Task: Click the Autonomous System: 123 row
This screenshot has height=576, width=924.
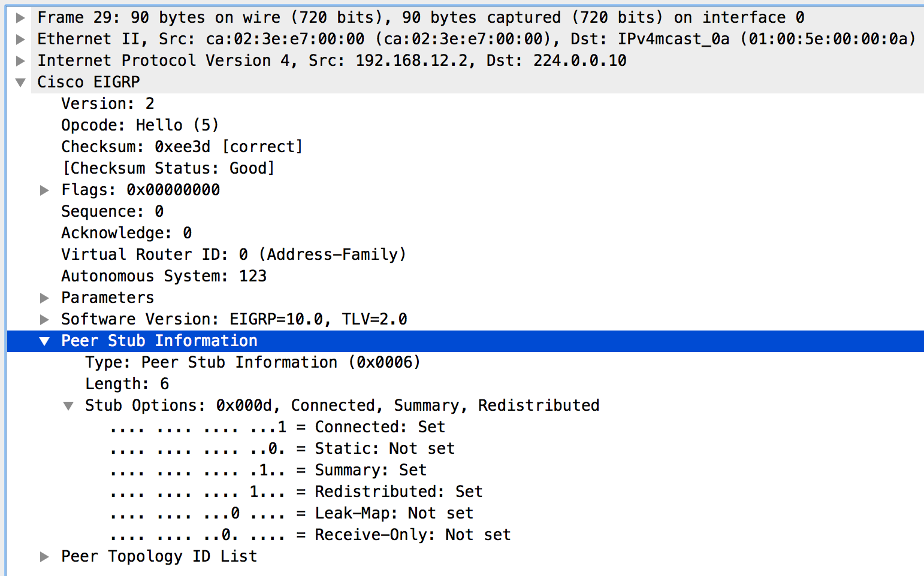Action: coord(164,276)
